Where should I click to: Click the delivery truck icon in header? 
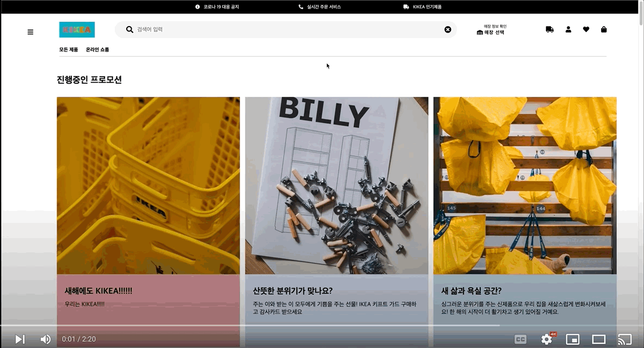click(x=549, y=29)
